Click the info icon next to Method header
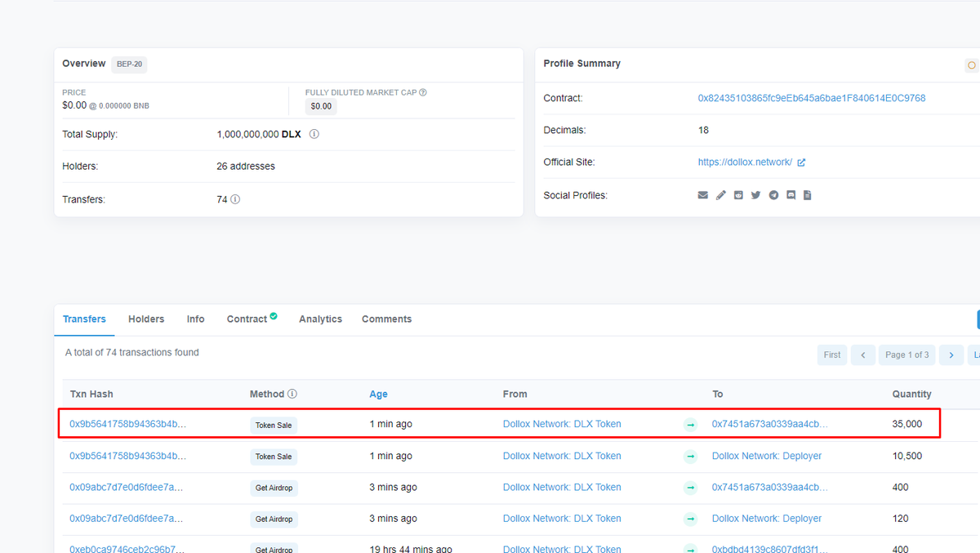Image resolution: width=980 pixels, height=553 pixels. coord(292,394)
